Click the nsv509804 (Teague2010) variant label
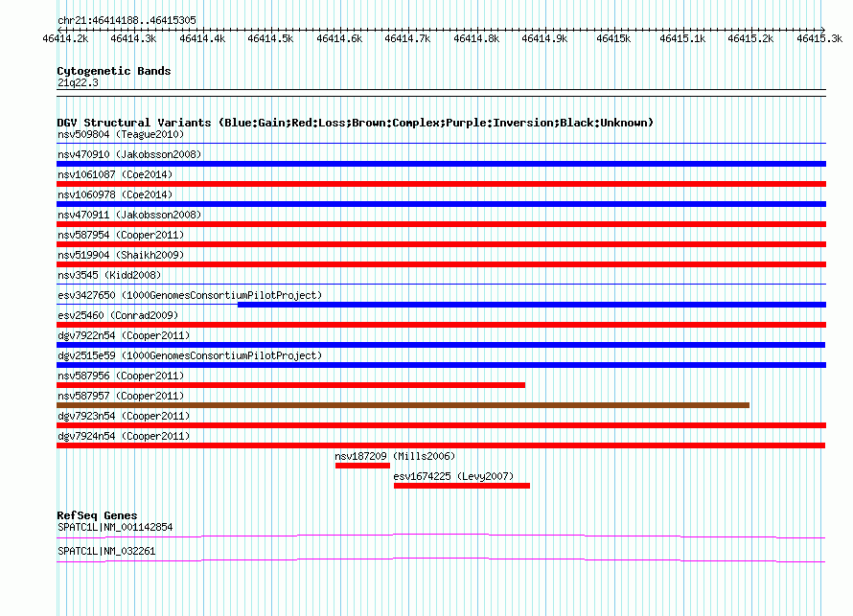Image resolution: width=853 pixels, height=616 pixels. click(x=121, y=134)
